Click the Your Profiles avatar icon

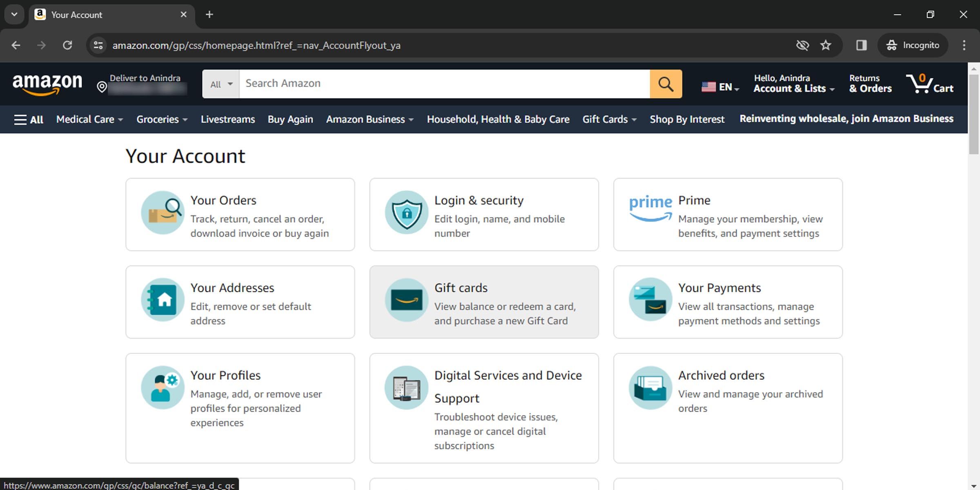point(163,387)
